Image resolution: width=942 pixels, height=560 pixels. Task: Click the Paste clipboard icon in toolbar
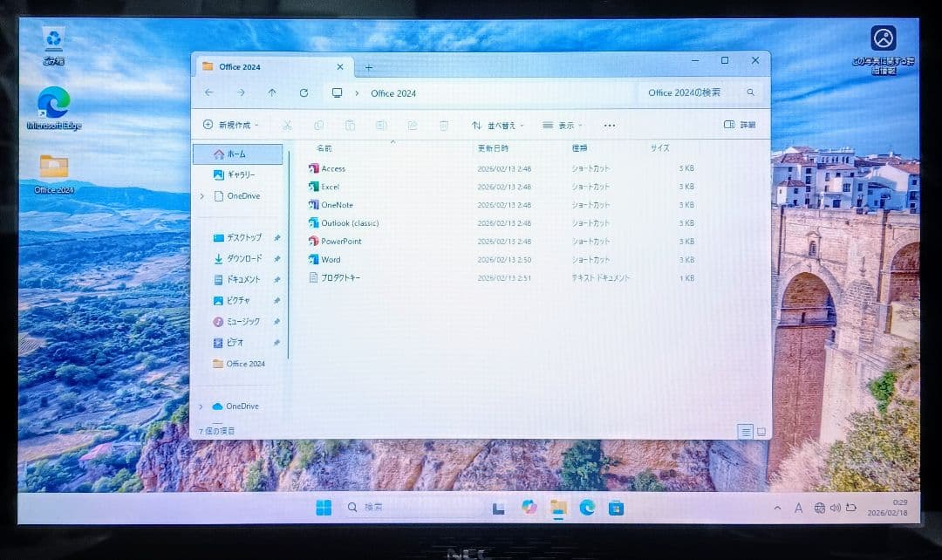coord(350,125)
